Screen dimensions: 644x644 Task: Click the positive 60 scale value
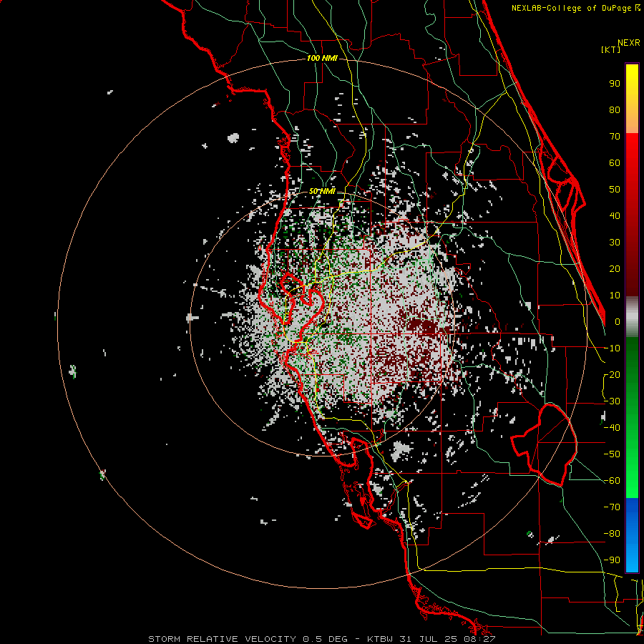[615, 163]
